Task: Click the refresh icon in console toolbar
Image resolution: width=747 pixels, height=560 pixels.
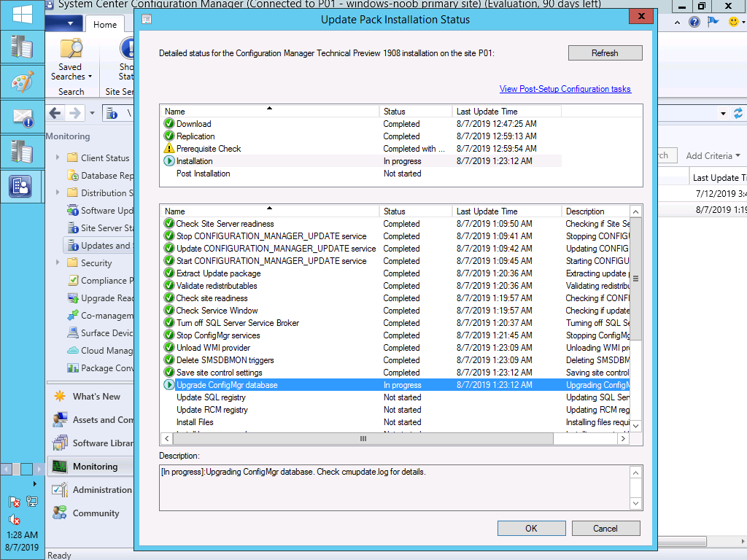Action: (x=738, y=113)
